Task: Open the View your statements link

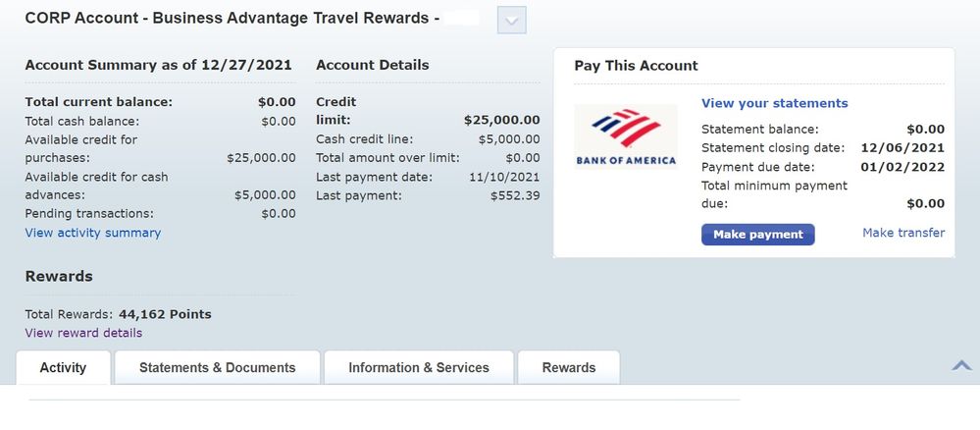Action: click(x=775, y=103)
